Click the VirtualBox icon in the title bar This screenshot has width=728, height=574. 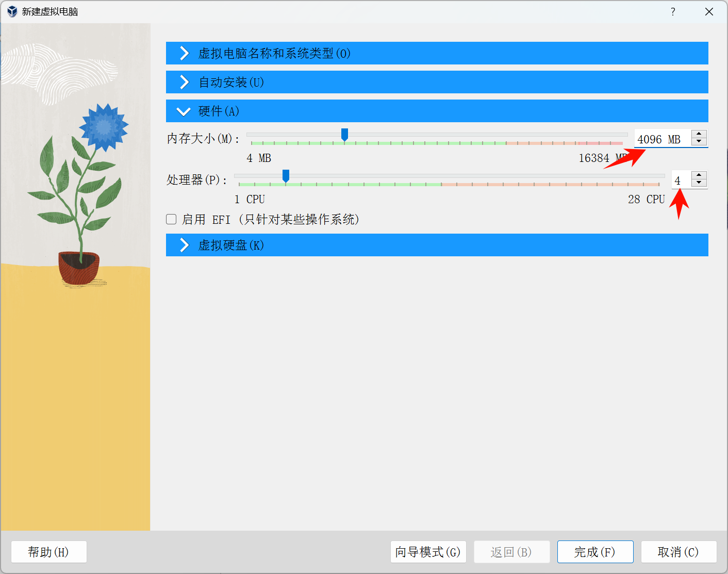coord(12,11)
